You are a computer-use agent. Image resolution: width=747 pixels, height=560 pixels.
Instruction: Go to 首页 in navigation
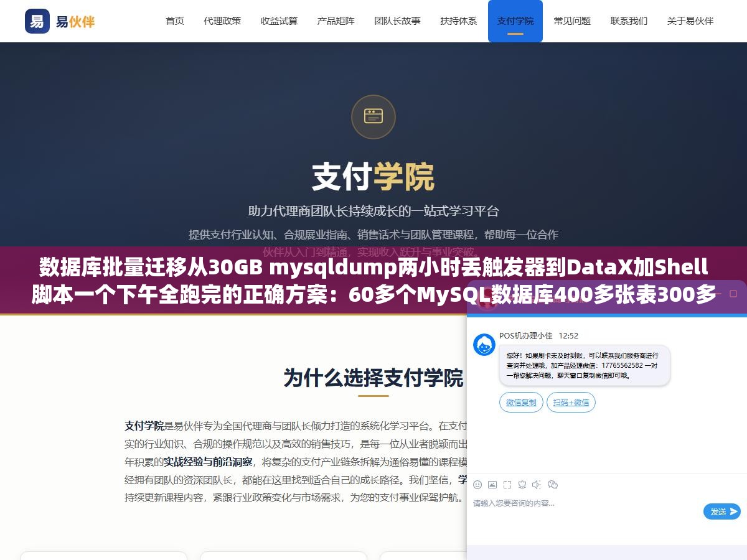(175, 21)
